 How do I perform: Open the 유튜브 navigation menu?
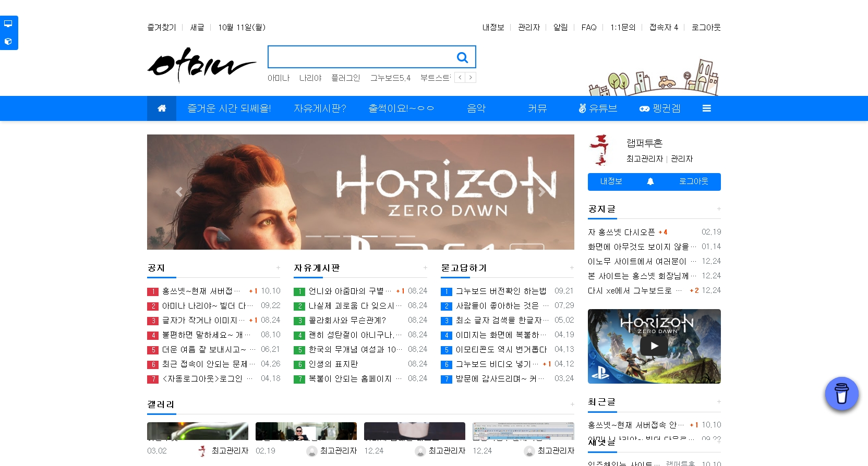click(x=598, y=108)
